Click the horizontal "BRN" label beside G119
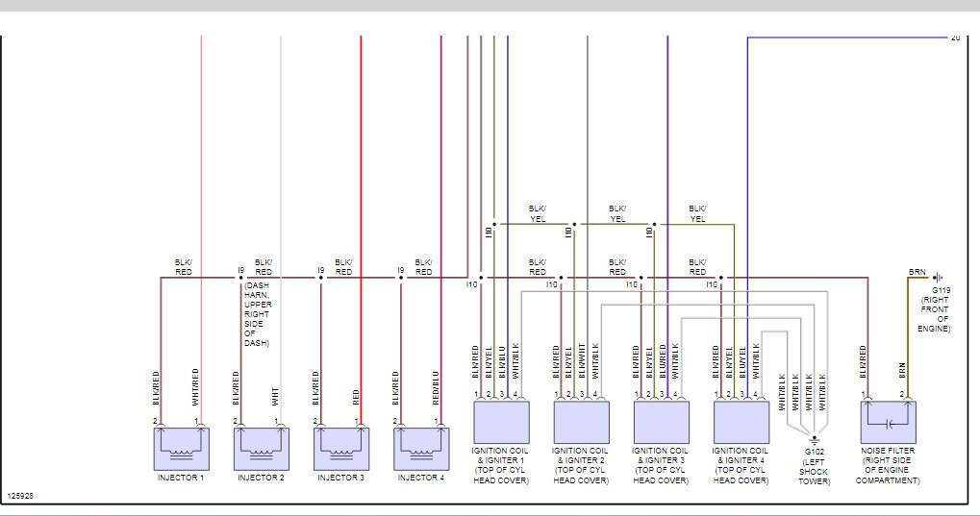 click(x=917, y=272)
